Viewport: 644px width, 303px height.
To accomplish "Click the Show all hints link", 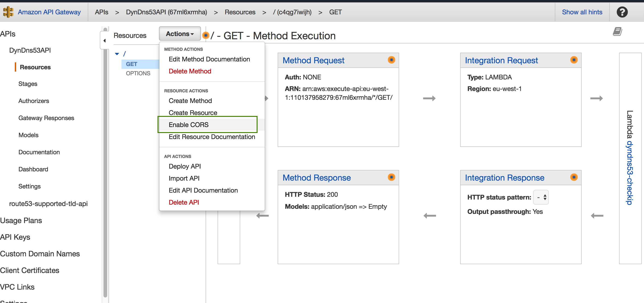I will (582, 12).
